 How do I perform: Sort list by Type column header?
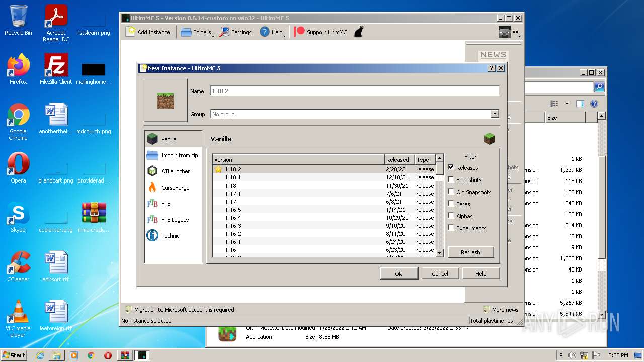click(425, 159)
